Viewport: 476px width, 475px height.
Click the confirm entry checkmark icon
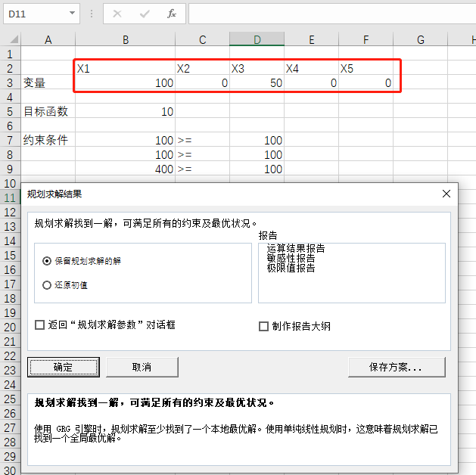(144, 14)
